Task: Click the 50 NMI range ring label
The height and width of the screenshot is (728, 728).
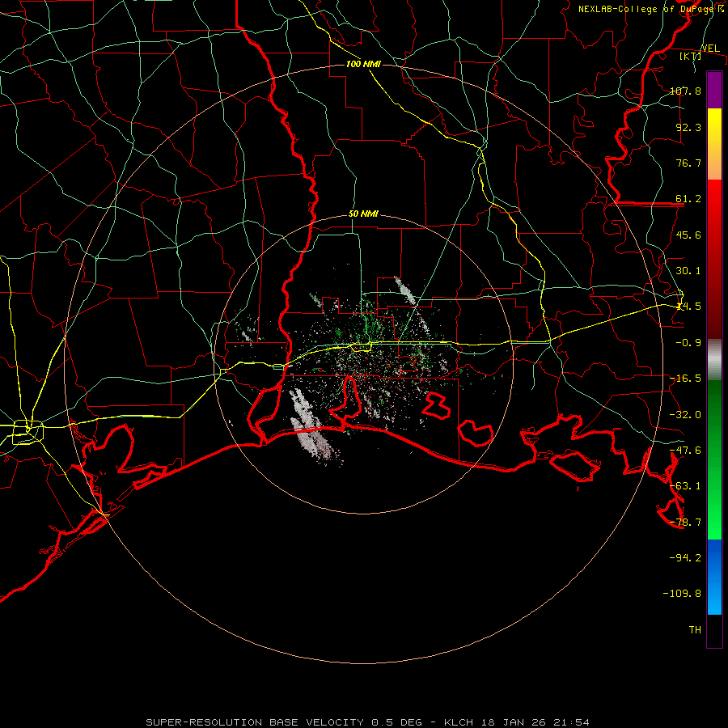Action: (x=363, y=214)
